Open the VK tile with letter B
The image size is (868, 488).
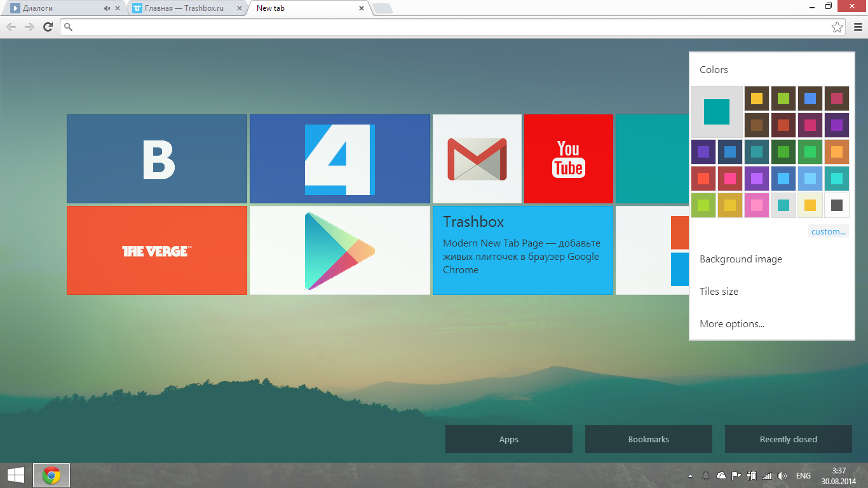click(157, 159)
